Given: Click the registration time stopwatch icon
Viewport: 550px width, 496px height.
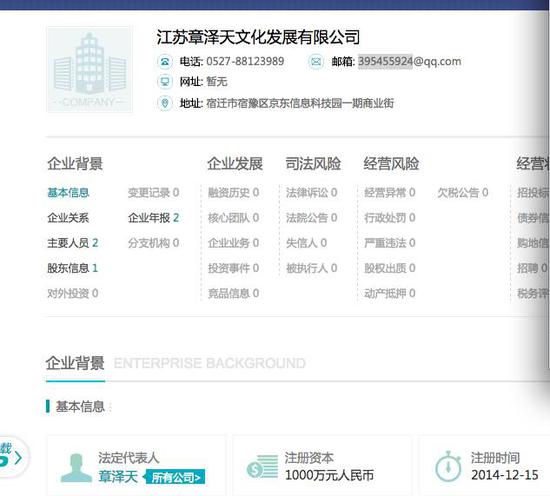Looking at the screenshot, I should click(448, 466).
